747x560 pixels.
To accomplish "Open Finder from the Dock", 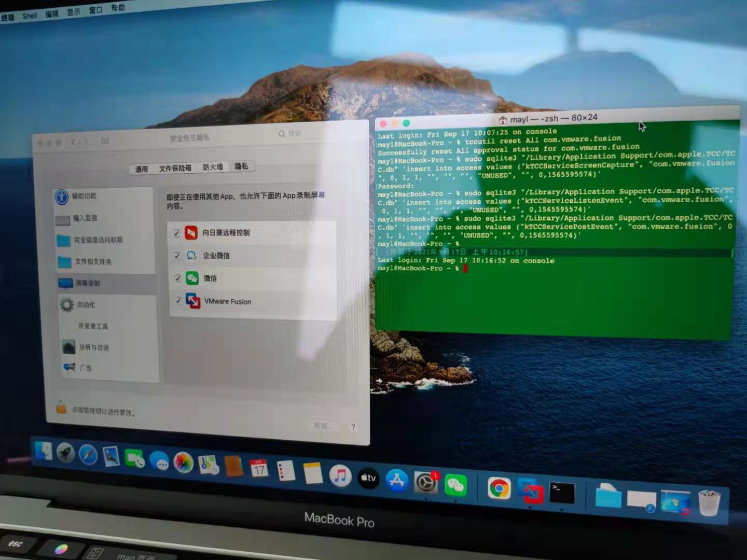I will coord(43,451).
